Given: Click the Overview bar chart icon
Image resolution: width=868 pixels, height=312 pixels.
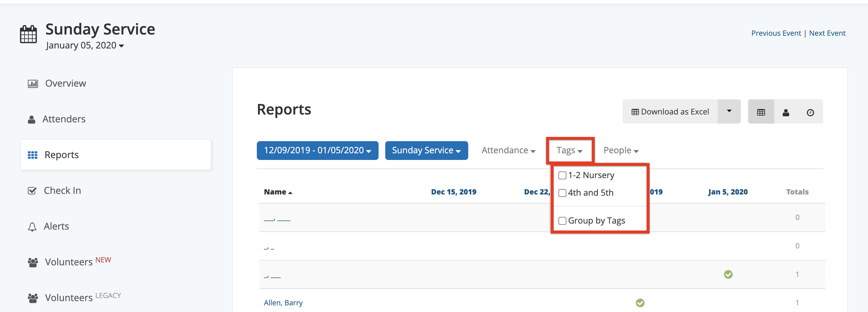Looking at the screenshot, I should [x=33, y=84].
